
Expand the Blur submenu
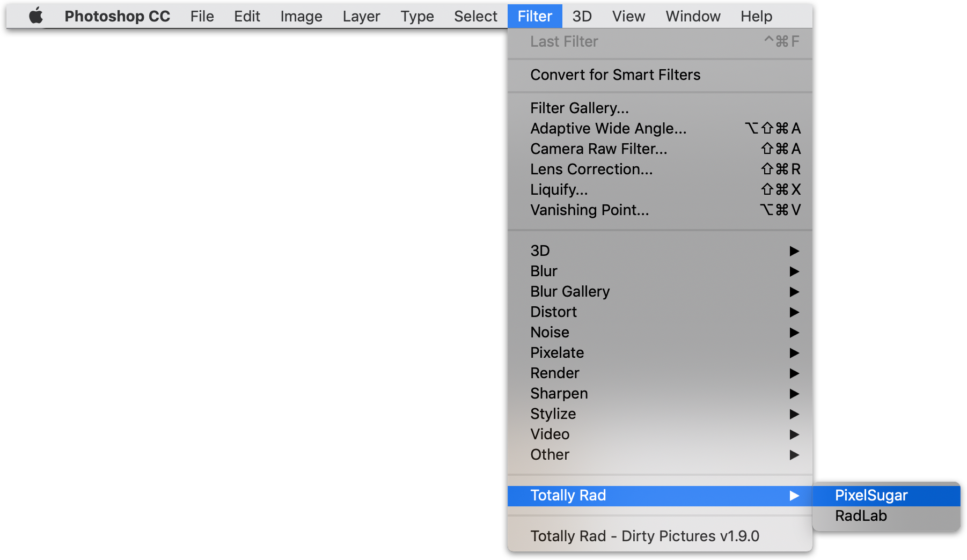tap(660, 271)
